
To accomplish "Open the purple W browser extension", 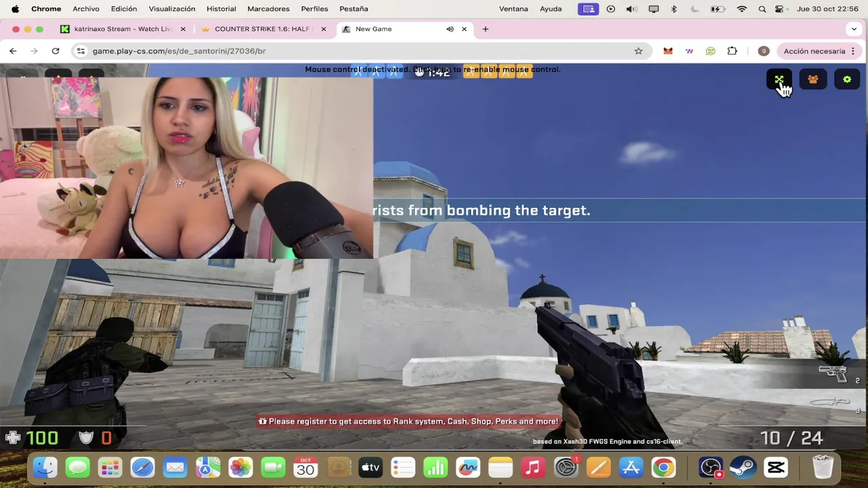I will click(690, 51).
